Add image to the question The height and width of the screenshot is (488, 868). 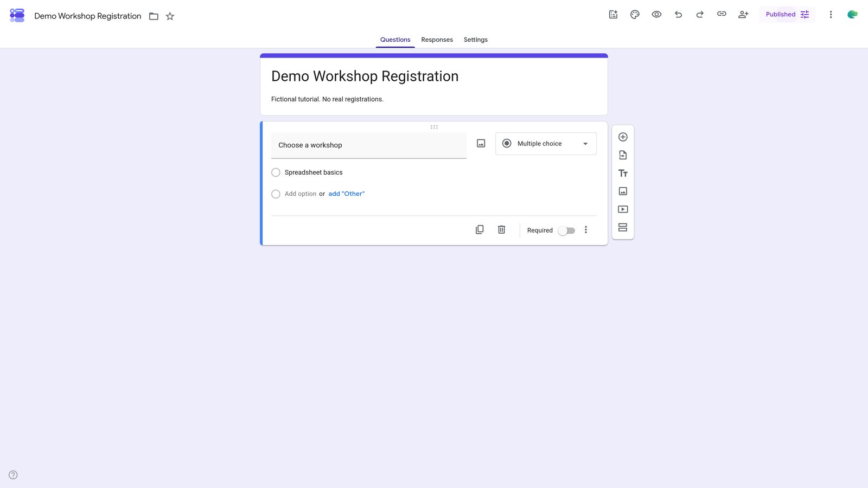481,144
